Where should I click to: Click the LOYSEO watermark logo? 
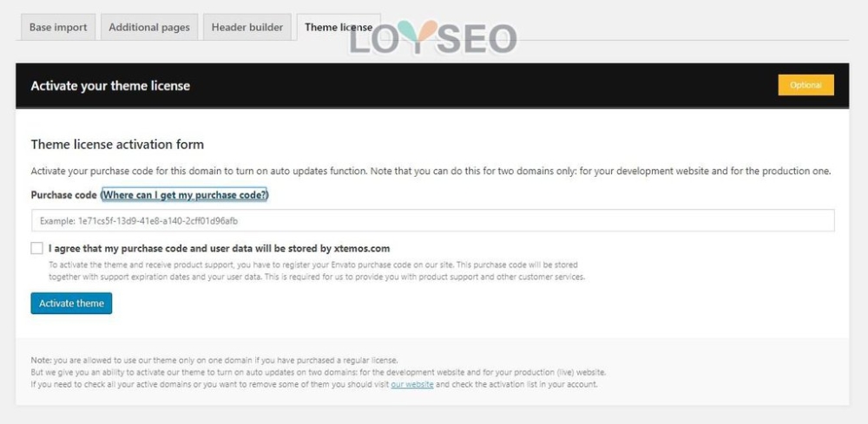coord(433,37)
